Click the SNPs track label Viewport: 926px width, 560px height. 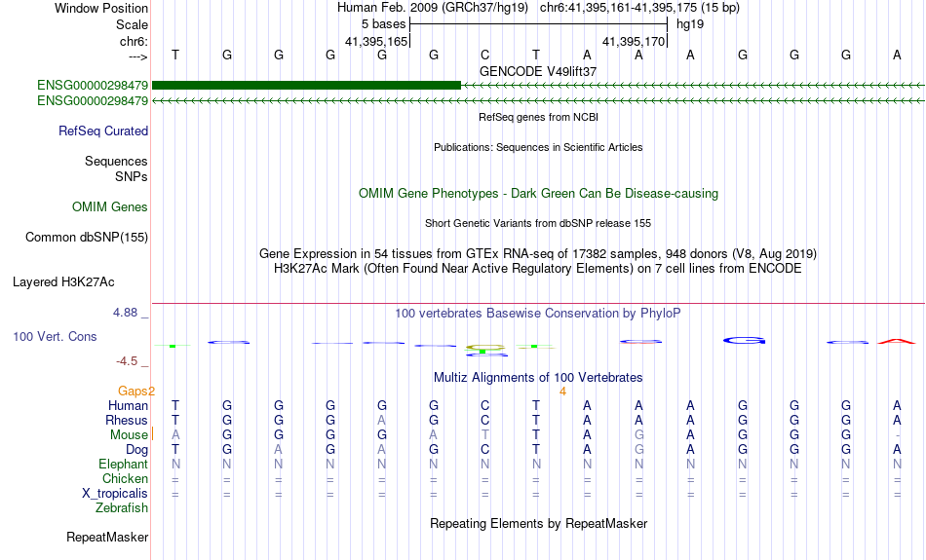pyautogui.click(x=132, y=176)
